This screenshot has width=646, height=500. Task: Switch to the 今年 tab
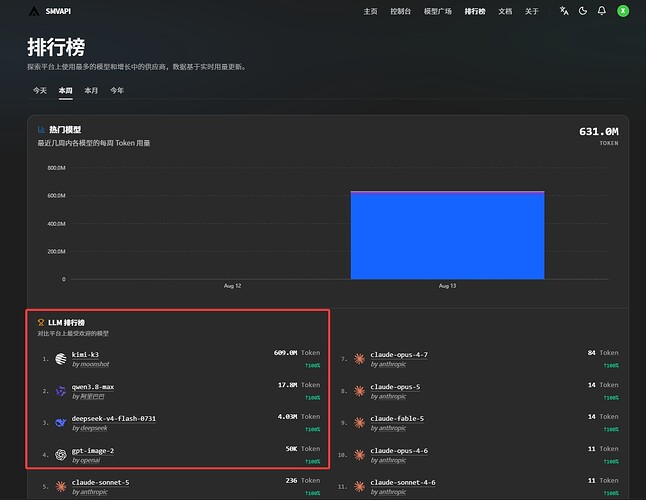[117, 90]
